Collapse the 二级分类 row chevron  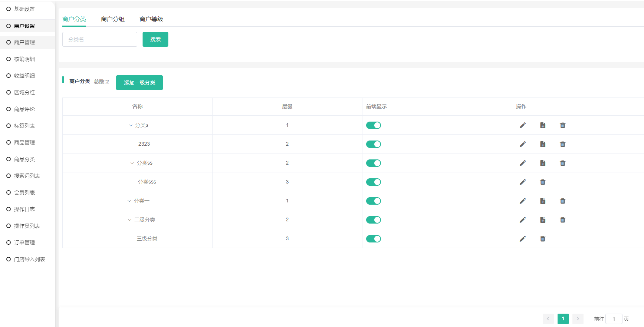coord(129,220)
